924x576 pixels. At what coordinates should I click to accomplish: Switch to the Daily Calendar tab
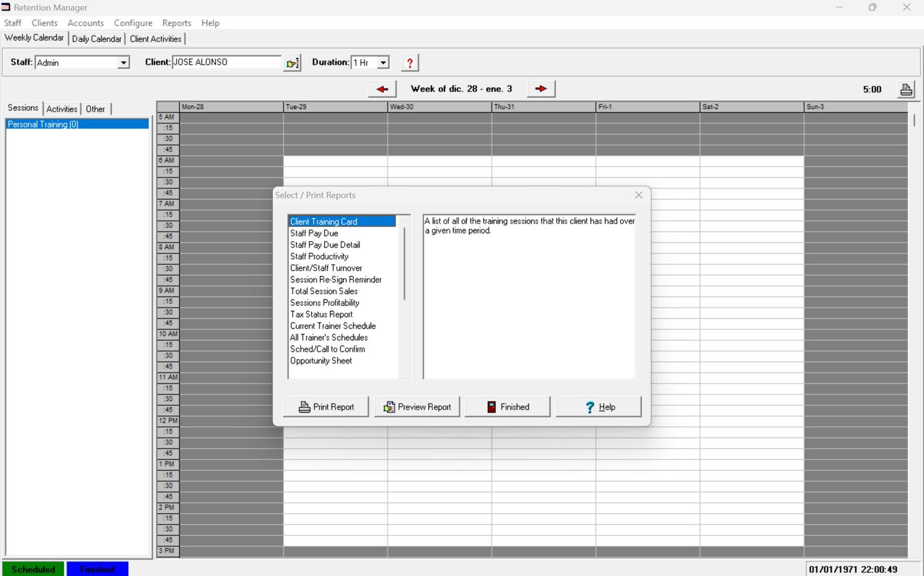click(x=96, y=39)
